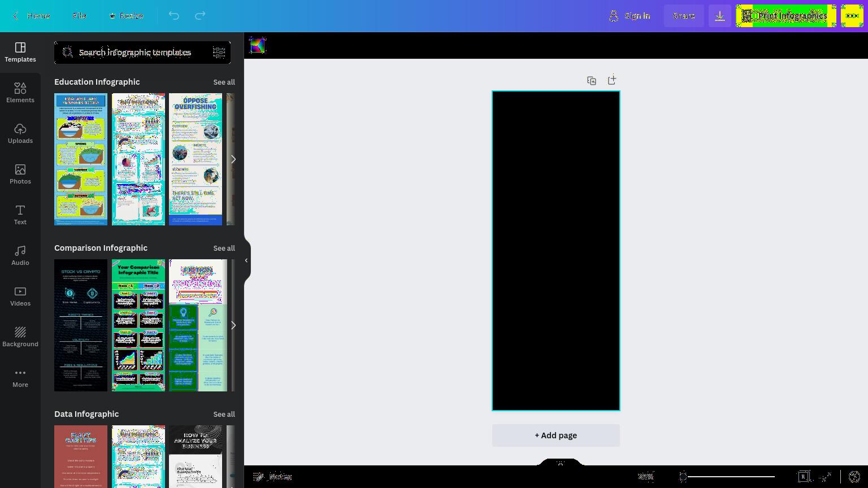This screenshot has height=488, width=868.
Task: See all Data Infographic templates
Action: 224,415
